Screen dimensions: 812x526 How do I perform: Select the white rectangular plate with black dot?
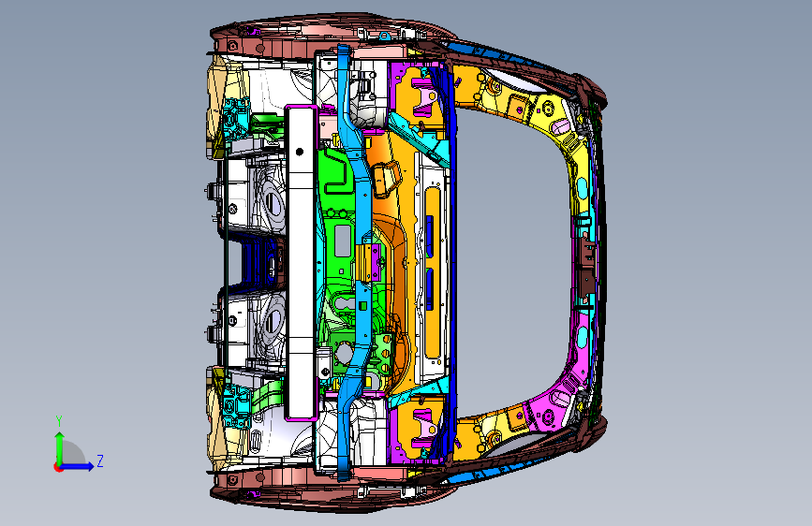coord(301,262)
